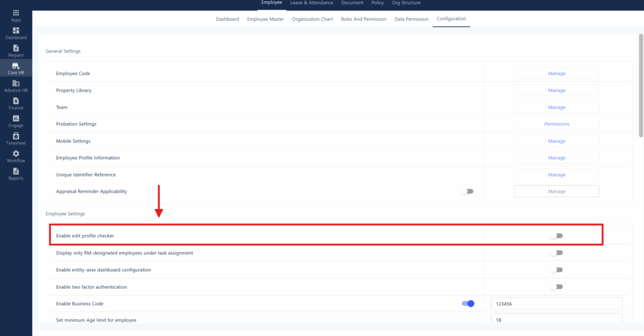This screenshot has height=336, width=644.
Task: Open the Request module icon
Action: pos(16,48)
